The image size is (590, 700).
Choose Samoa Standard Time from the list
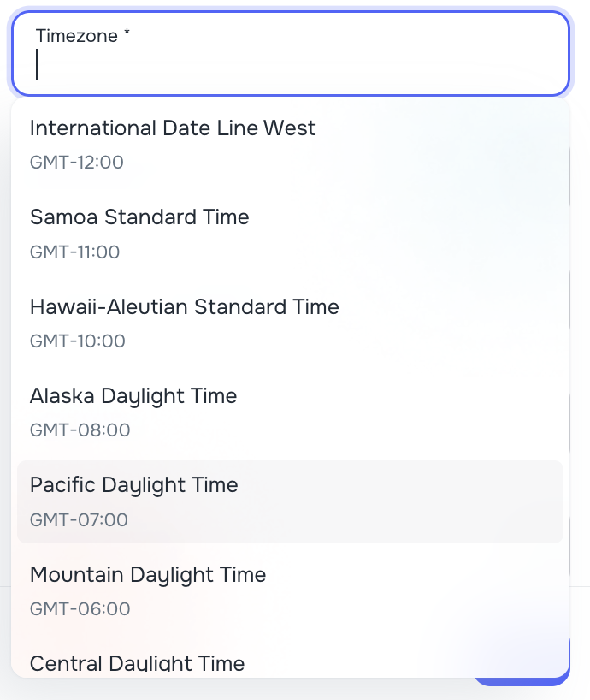click(139, 217)
